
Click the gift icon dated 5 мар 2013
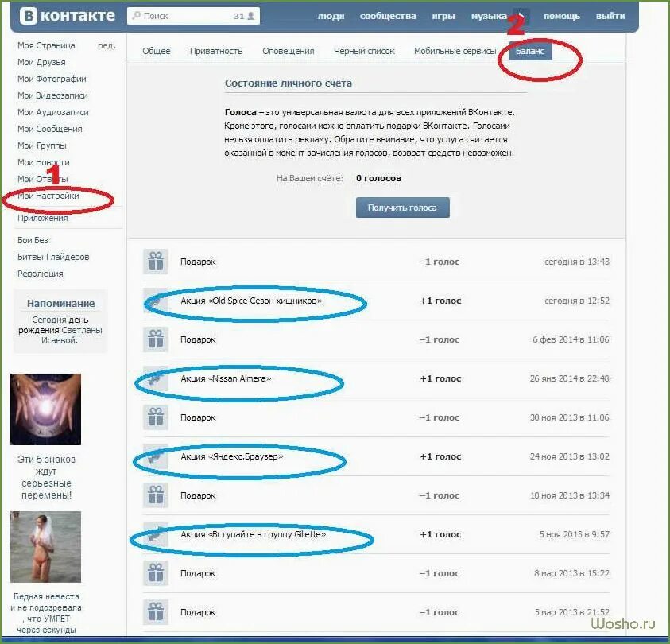pyautogui.click(x=156, y=612)
